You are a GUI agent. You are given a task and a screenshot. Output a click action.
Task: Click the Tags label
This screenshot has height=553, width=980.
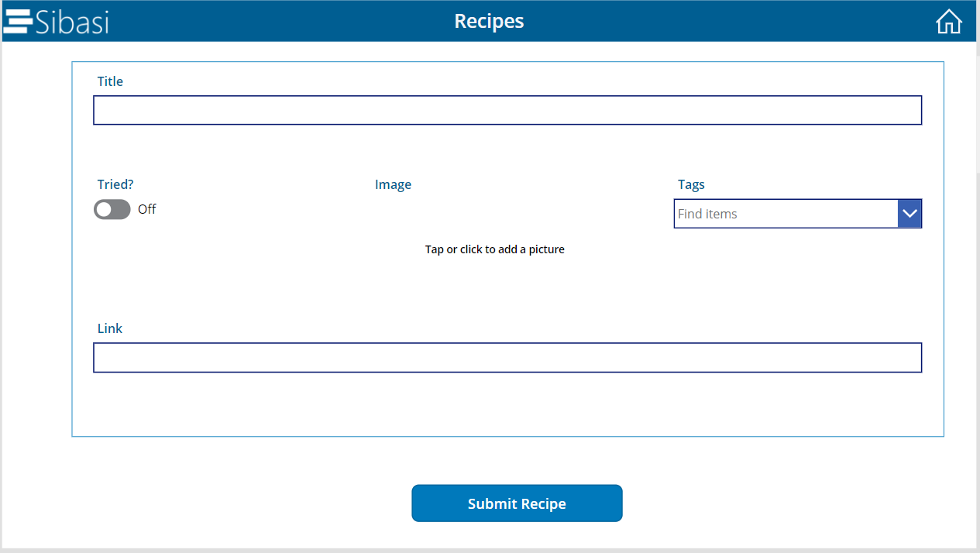691,184
